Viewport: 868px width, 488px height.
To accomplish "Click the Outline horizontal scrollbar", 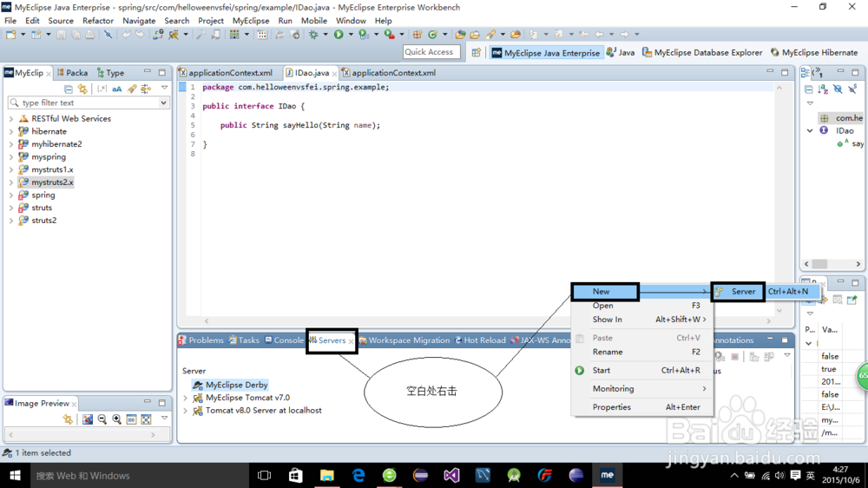I will tap(832, 264).
